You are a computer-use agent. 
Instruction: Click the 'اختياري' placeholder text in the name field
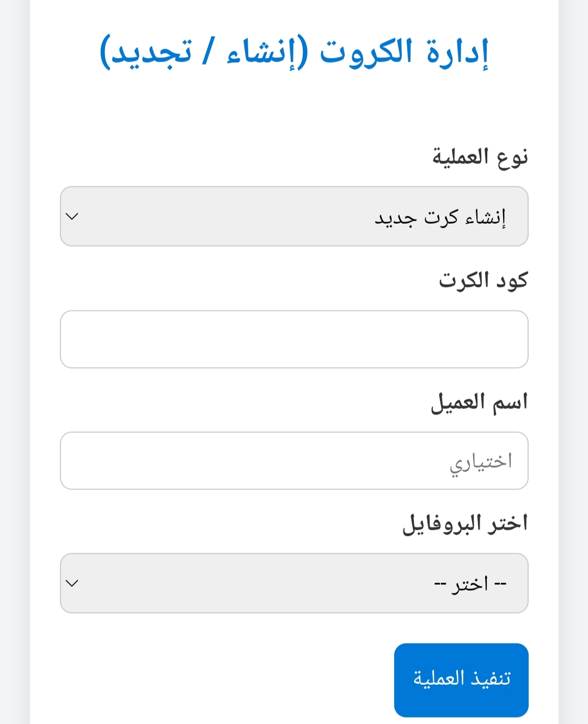[481, 462]
